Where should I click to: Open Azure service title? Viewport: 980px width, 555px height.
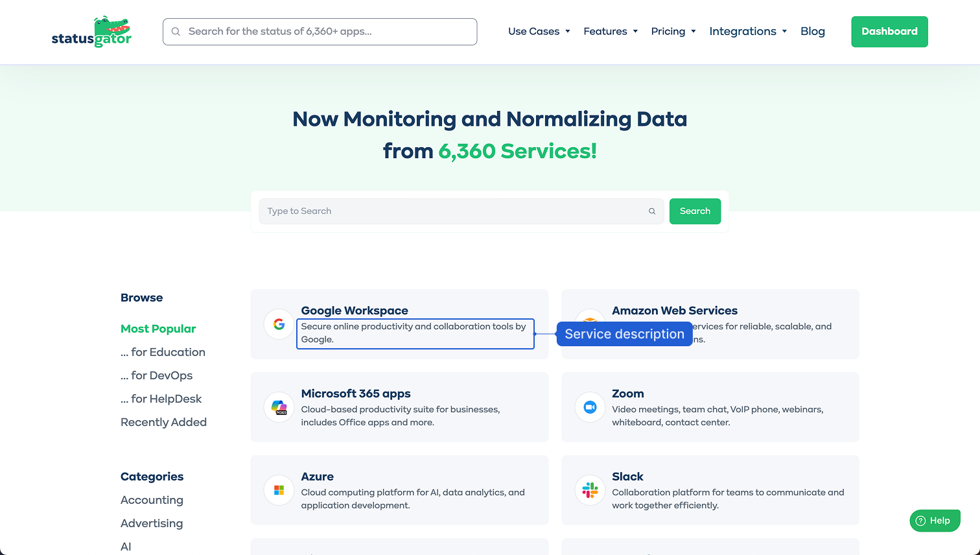tap(318, 477)
